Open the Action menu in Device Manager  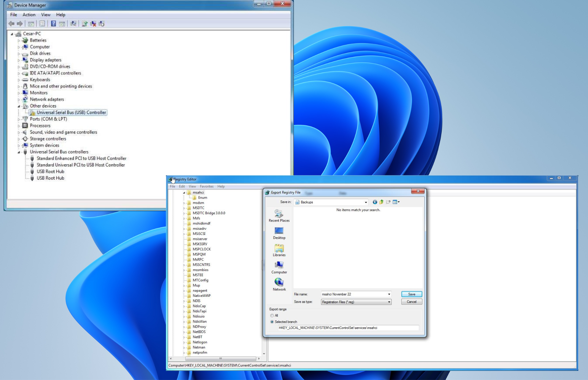[x=29, y=15]
